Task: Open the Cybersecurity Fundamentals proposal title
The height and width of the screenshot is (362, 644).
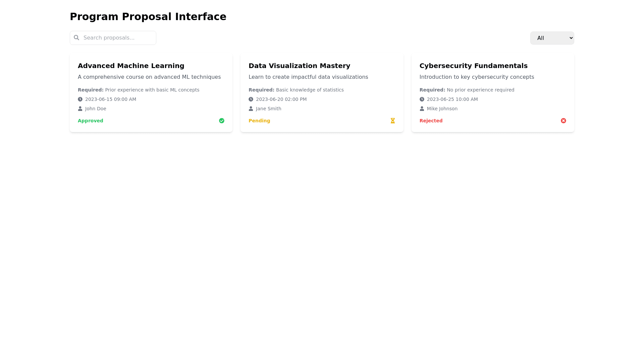Action: pyautogui.click(x=473, y=66)
